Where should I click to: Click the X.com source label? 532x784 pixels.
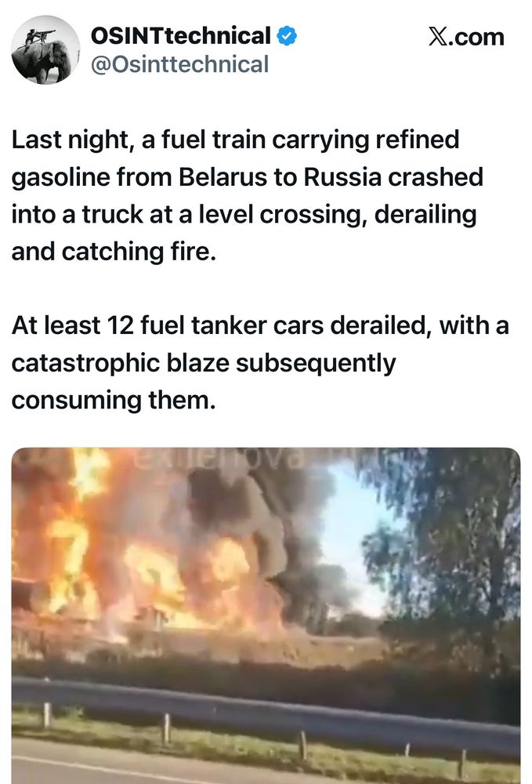(466, 37)
